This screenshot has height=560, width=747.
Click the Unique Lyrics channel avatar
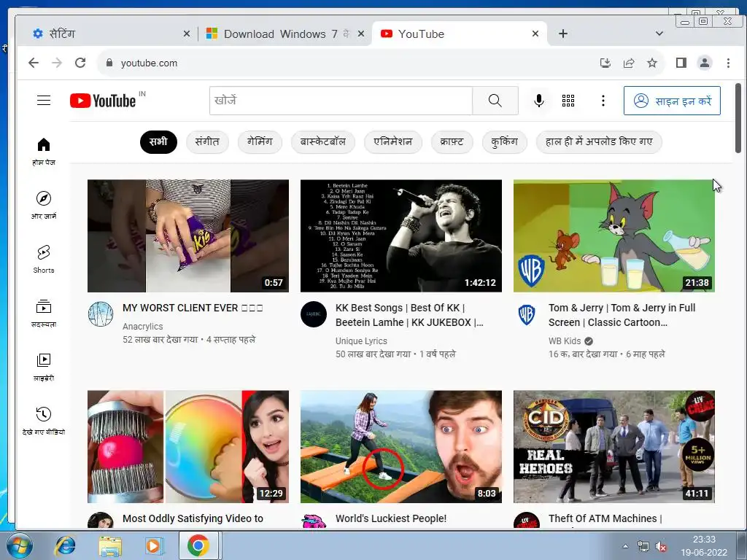(314, 314)
